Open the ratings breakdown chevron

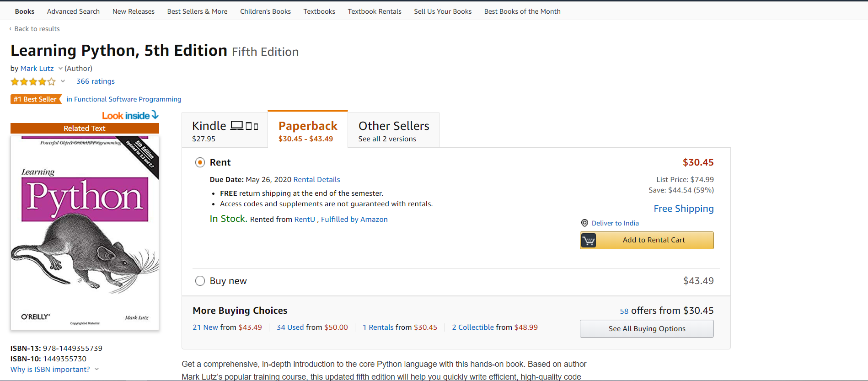(63, 81)
